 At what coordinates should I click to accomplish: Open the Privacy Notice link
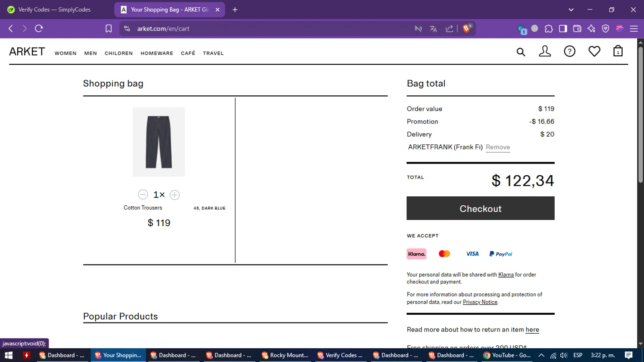480,302
